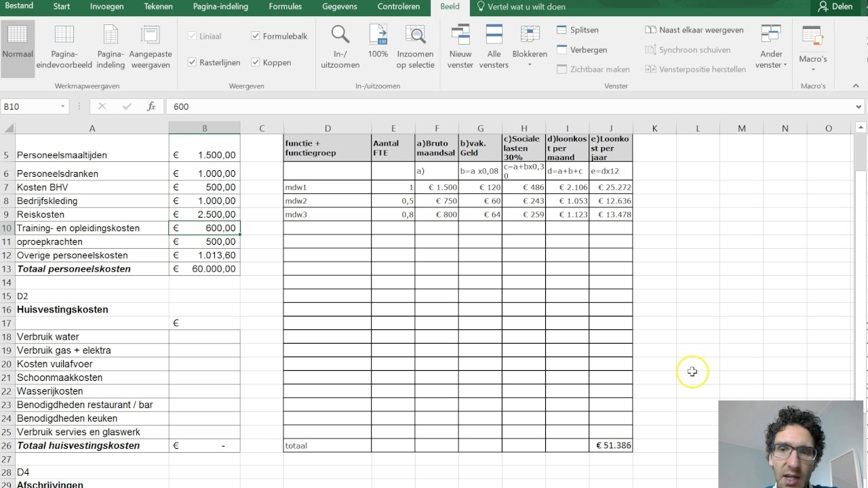Select cell 'oproepkrachten'

click(92, 242)
